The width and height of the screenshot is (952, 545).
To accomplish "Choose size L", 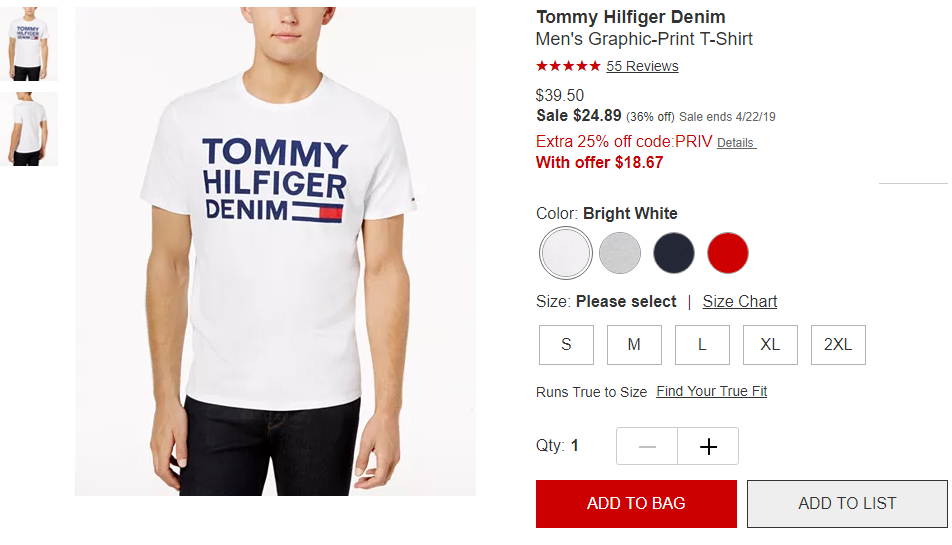I will click(702, 345).
